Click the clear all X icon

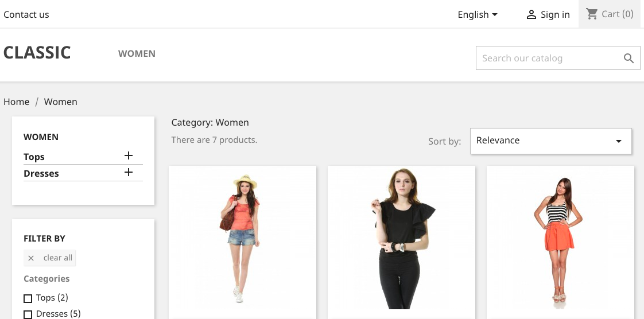click(x=31, y=258)
